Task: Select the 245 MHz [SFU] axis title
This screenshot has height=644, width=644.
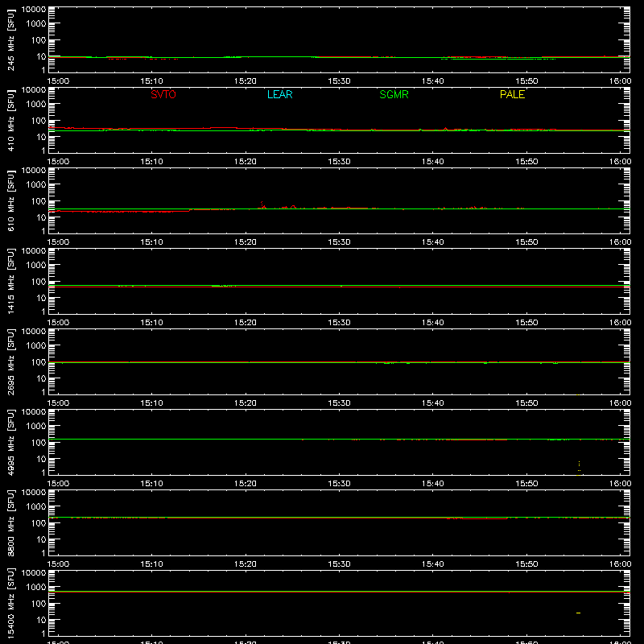Action: [x=10, y=39]
